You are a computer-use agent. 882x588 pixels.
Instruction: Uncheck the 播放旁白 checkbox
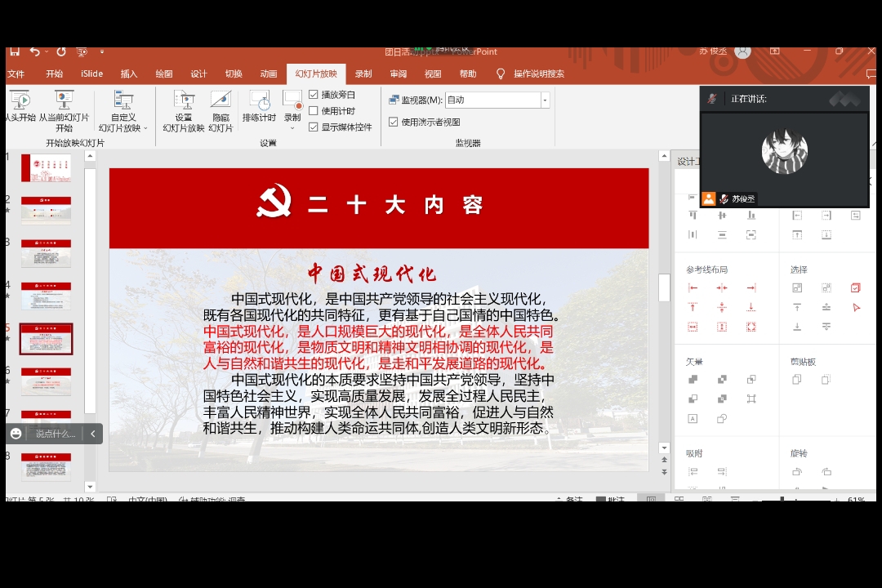pos(314,95)
